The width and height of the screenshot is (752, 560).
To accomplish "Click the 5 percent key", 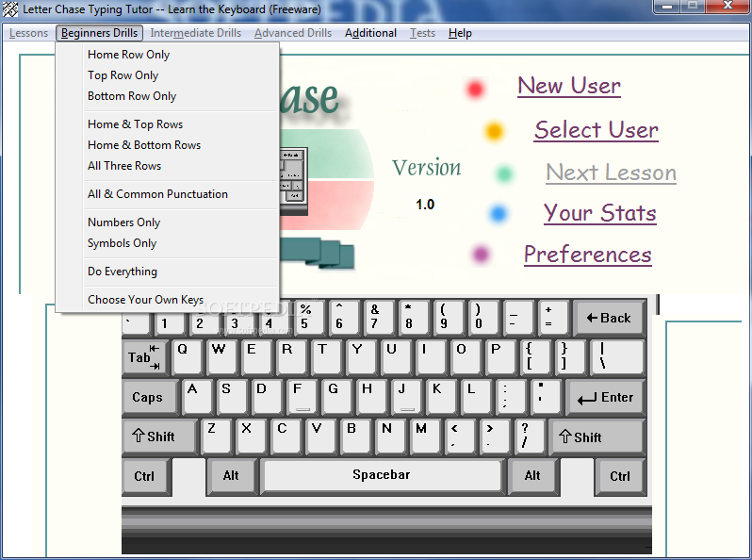I will click(309, 317).
